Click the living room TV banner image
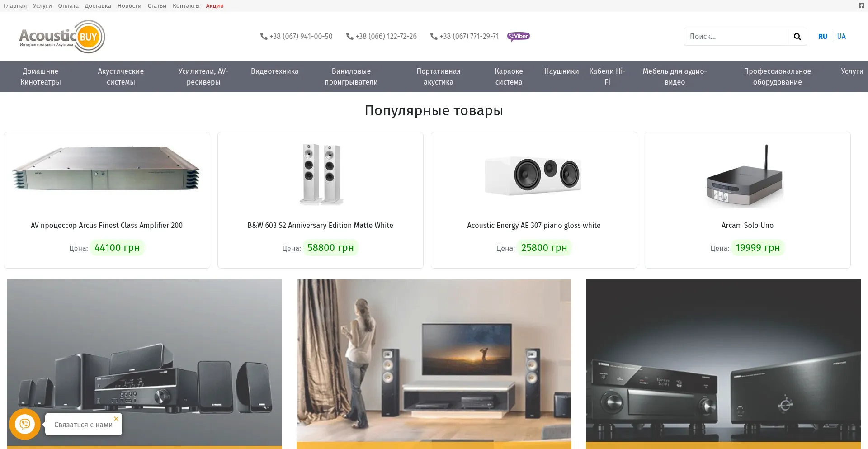Screen dimensions: 868x449 pyautogui.click(x=434, y=361)
